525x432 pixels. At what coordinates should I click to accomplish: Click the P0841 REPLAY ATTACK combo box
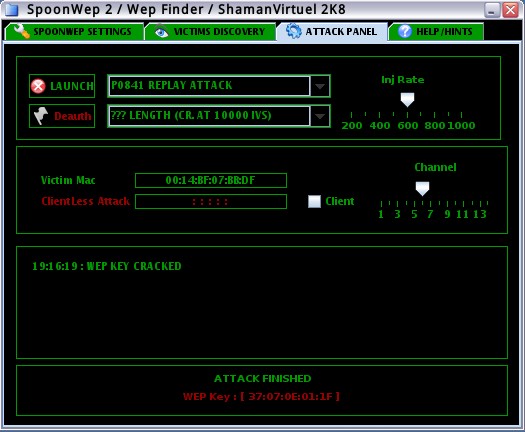tap(219, 86)
